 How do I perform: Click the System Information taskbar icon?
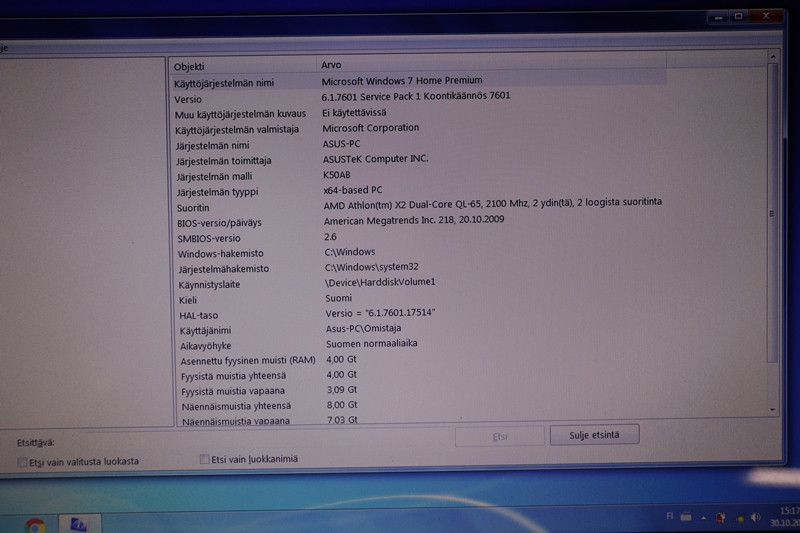pos(78,524)
